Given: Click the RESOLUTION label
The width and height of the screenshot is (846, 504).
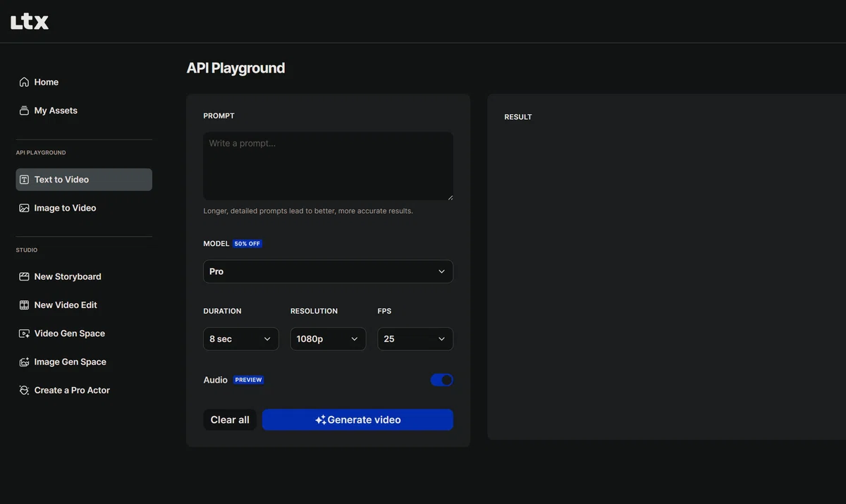Looking at the screenshot, I should [x=314, y=311].
